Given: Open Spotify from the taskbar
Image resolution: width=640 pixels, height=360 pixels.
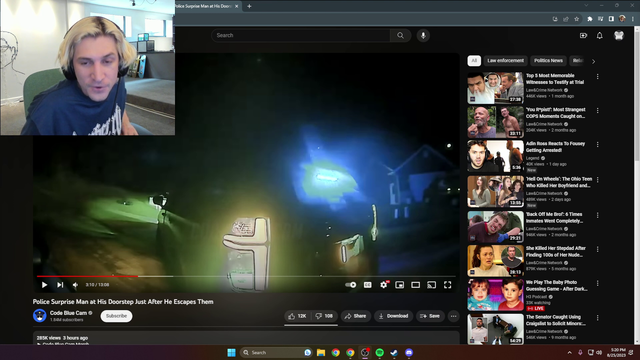Looking at the screenshot, I should click(380, 353).
